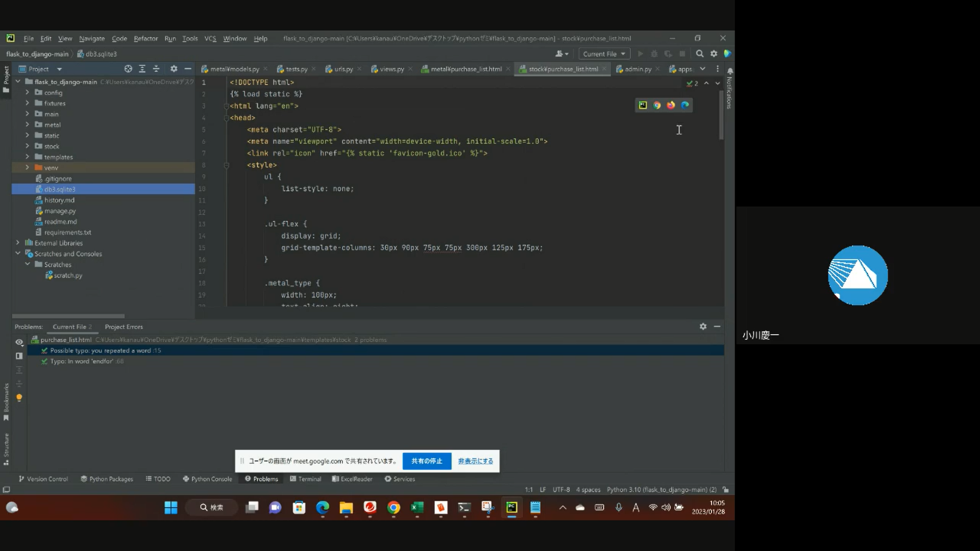980x551 pixels.
Task: Click the 共有の停止 stop sharing button
Action: pos(427,461)
